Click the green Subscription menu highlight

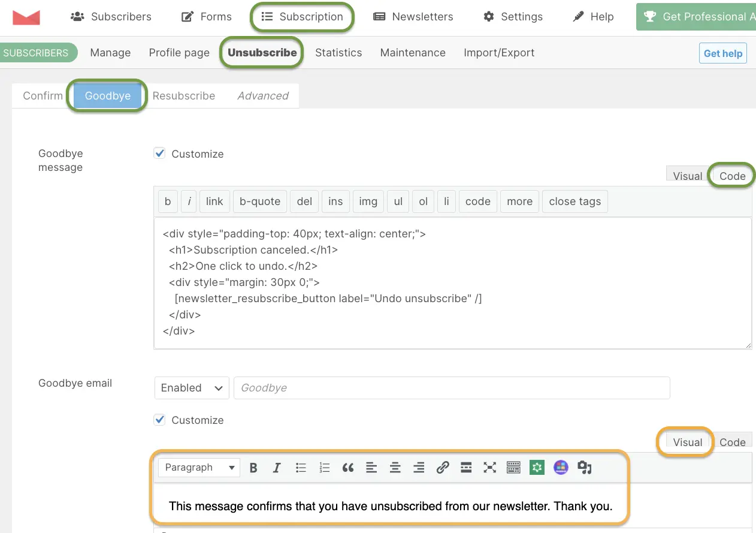302,17
